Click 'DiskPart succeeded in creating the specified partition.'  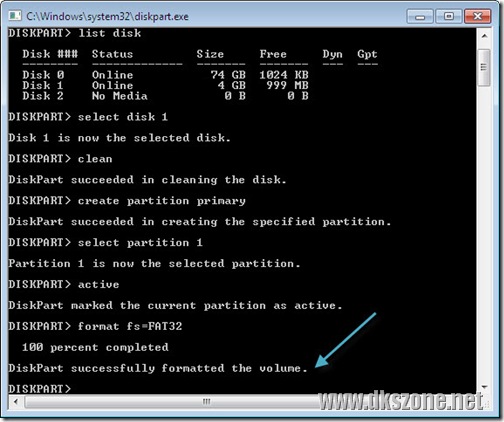[x=200, y=222]
